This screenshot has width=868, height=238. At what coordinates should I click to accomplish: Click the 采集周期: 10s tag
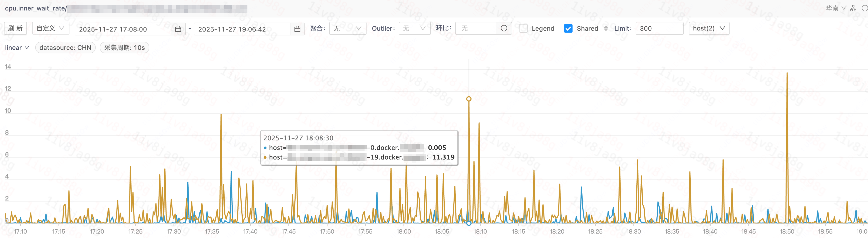(x=124, y=47)
